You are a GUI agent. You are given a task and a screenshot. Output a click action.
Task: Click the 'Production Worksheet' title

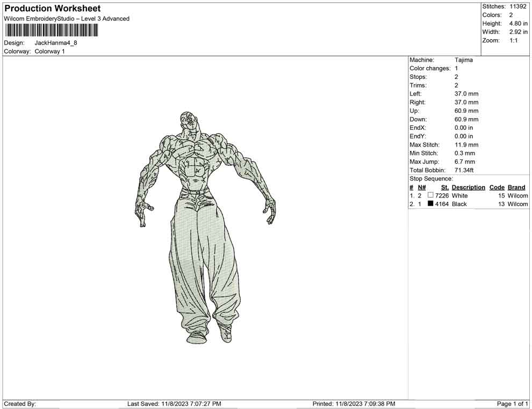point(52,9)
